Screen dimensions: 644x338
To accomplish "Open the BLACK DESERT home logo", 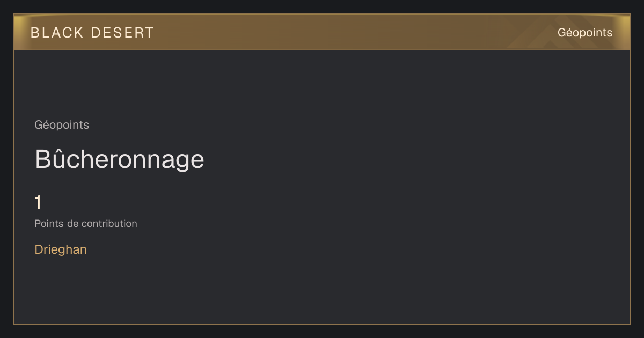I will click(92, 33).
